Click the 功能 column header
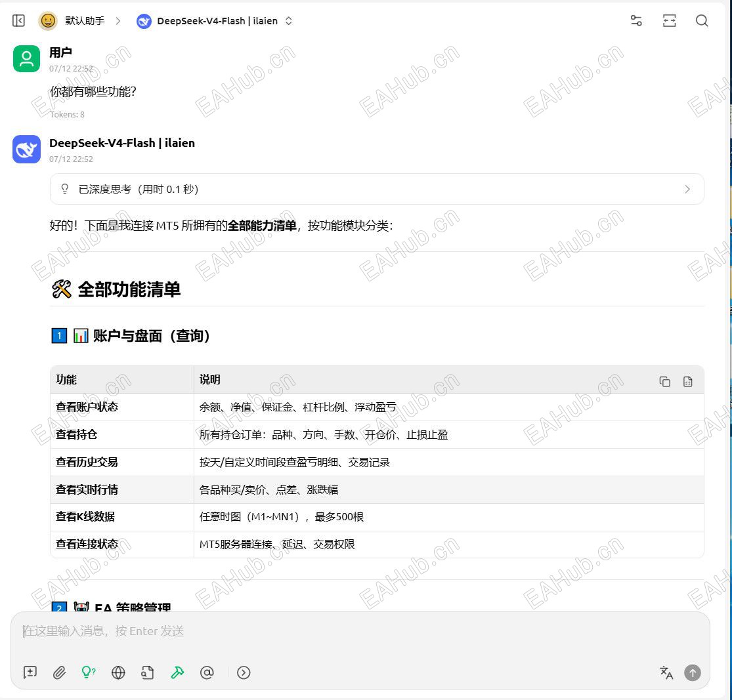 [122, 379]
